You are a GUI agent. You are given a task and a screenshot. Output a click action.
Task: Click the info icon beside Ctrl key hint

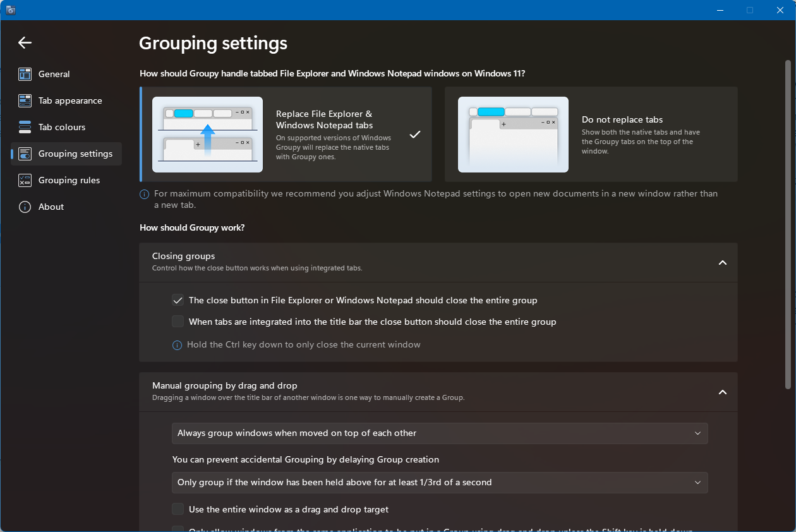tap(178, 345)
